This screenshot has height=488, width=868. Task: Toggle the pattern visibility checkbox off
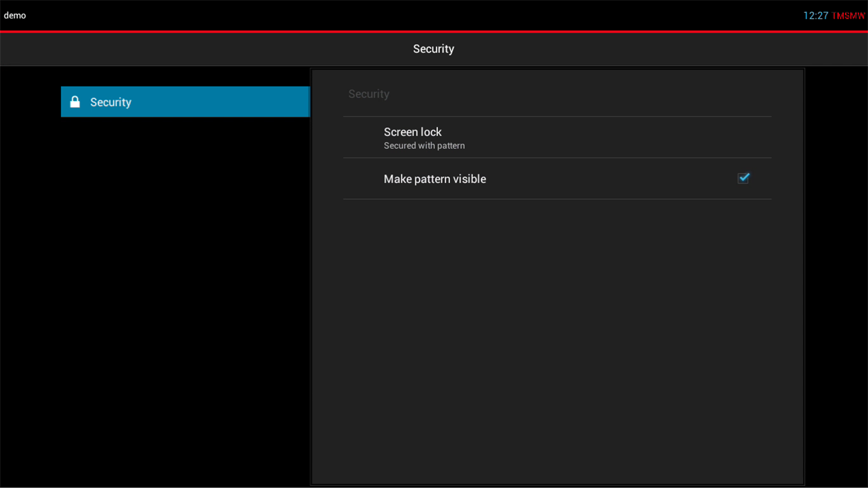[743, 178]
